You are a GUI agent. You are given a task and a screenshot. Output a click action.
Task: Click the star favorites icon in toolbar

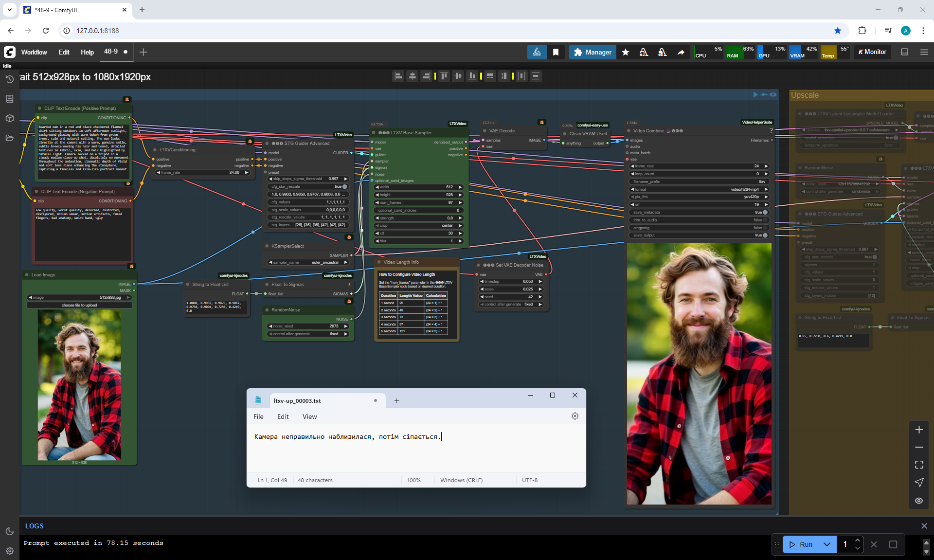pyautogui.click(x=626, y=52)
